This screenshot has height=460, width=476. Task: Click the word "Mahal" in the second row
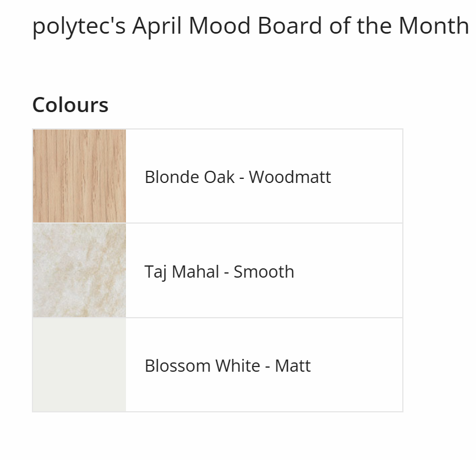point(195,272)
